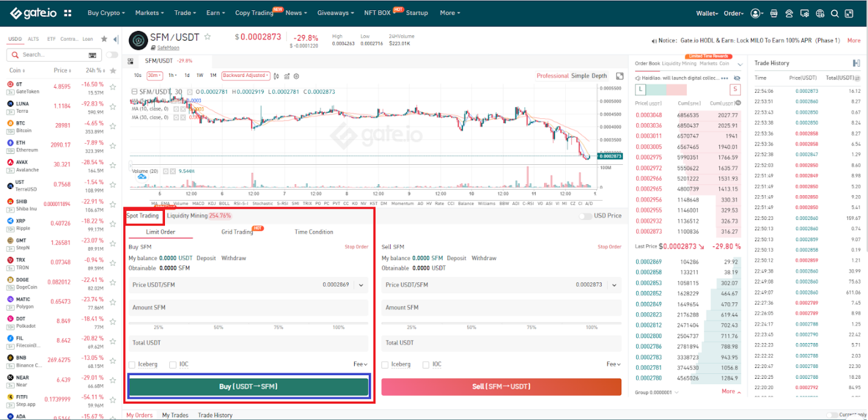Open the chart settings gear icon
The height and width of the screenshot is (420, 868).
tap(296, 76)
